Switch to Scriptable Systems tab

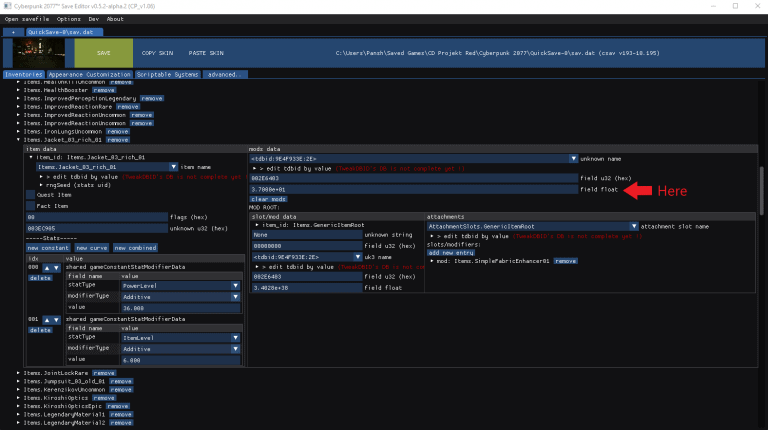[168, 74]
